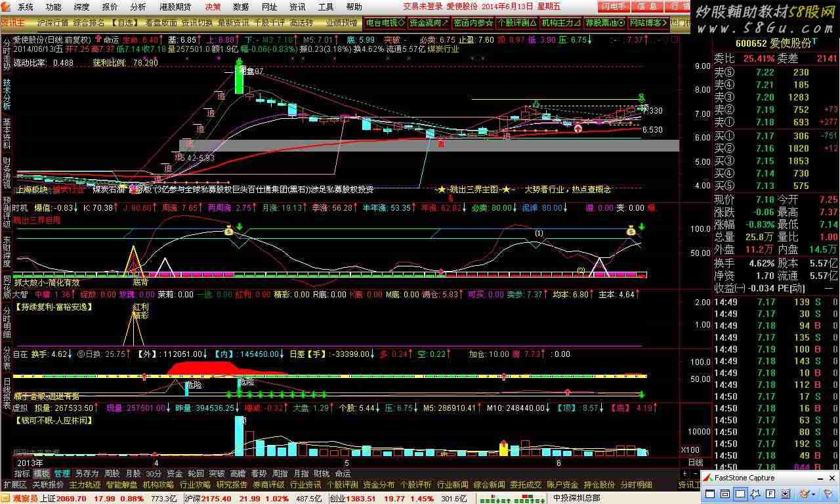Select the 模板 tab below chart
This screenshot has height=504, width=840.
[x=41, y=473]
